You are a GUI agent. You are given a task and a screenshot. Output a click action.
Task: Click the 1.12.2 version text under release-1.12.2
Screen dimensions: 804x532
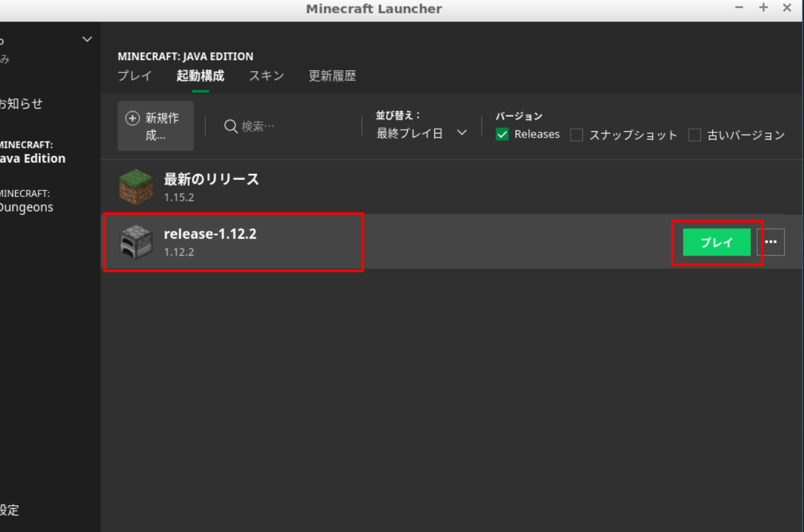click(179, 252)
